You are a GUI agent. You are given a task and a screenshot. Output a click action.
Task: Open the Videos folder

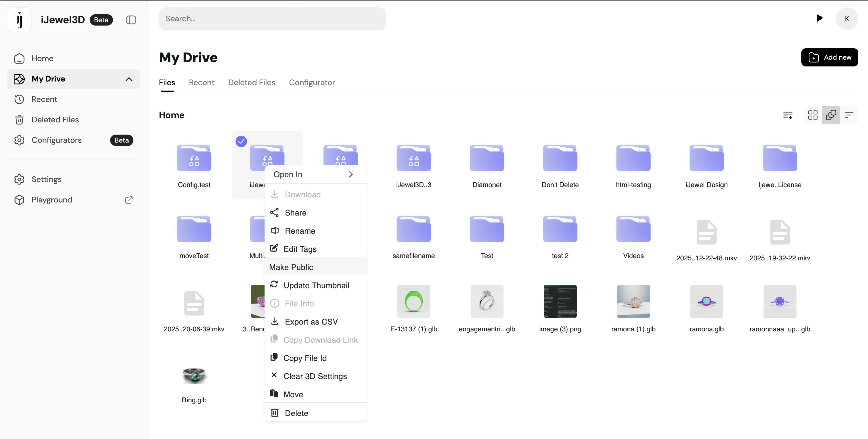point(633,229)
